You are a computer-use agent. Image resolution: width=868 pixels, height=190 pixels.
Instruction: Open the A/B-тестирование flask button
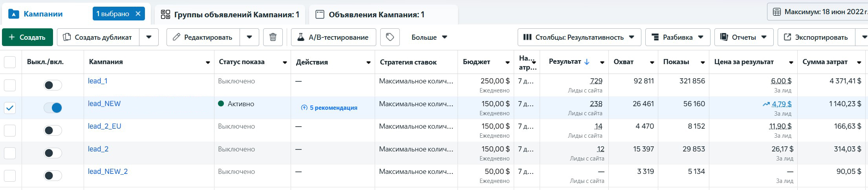click(x=333, y=37)
